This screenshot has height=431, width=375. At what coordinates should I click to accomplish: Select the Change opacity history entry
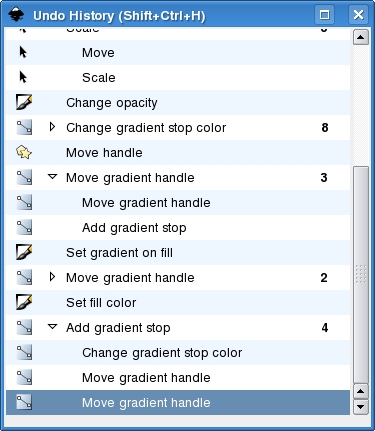tap(178, 103)
